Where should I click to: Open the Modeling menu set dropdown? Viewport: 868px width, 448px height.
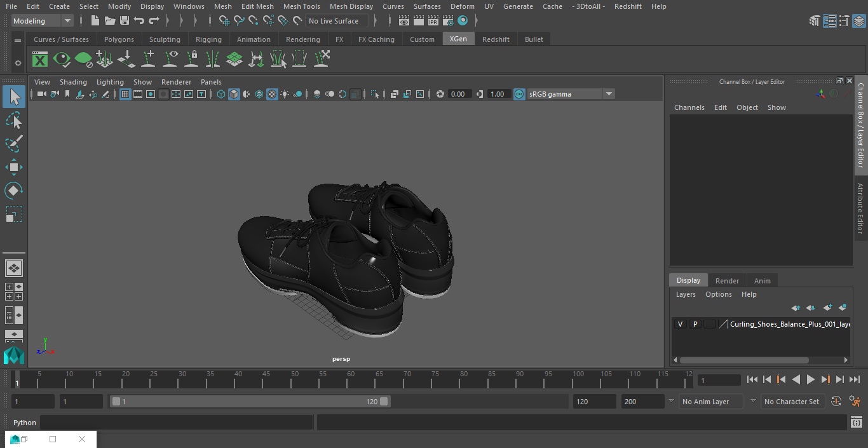(x=43, y=21)
